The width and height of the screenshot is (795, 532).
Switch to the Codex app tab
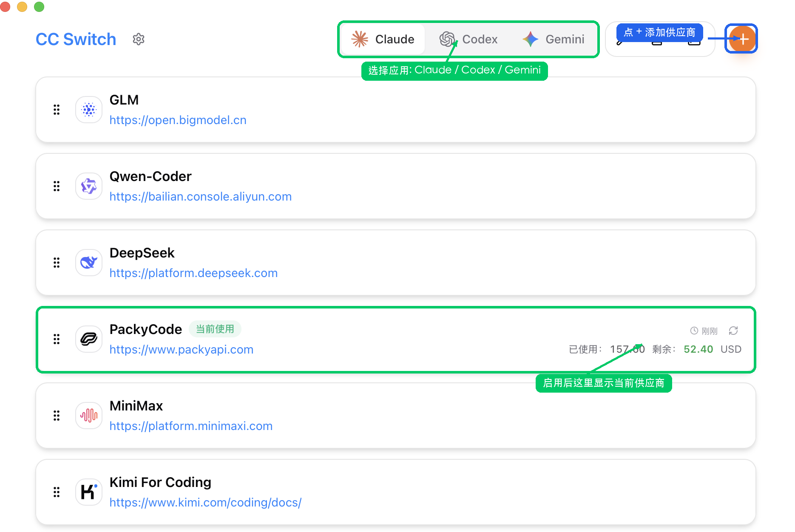pyautogui.click(x=468, y=39)
